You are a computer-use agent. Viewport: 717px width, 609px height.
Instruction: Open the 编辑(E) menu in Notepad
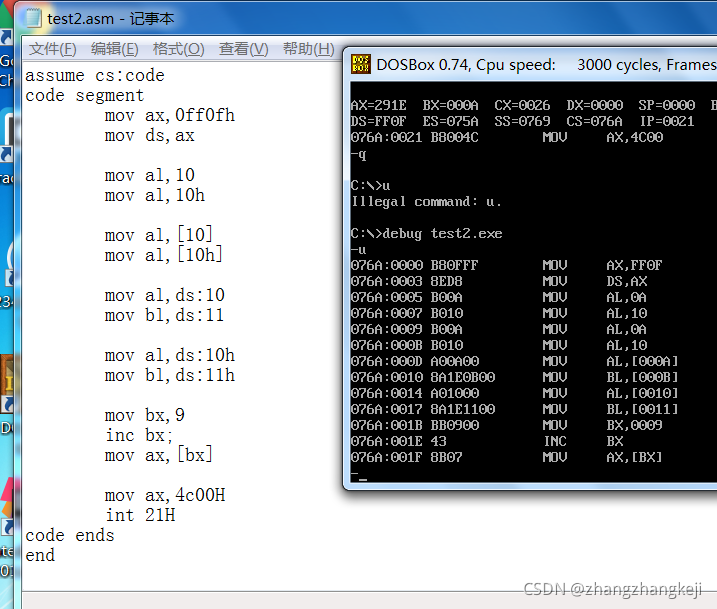point(114,49)
